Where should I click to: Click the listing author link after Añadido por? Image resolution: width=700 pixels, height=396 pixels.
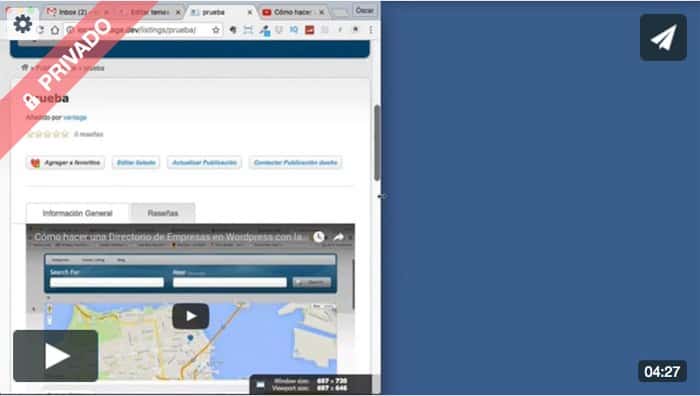click(75, 117)
